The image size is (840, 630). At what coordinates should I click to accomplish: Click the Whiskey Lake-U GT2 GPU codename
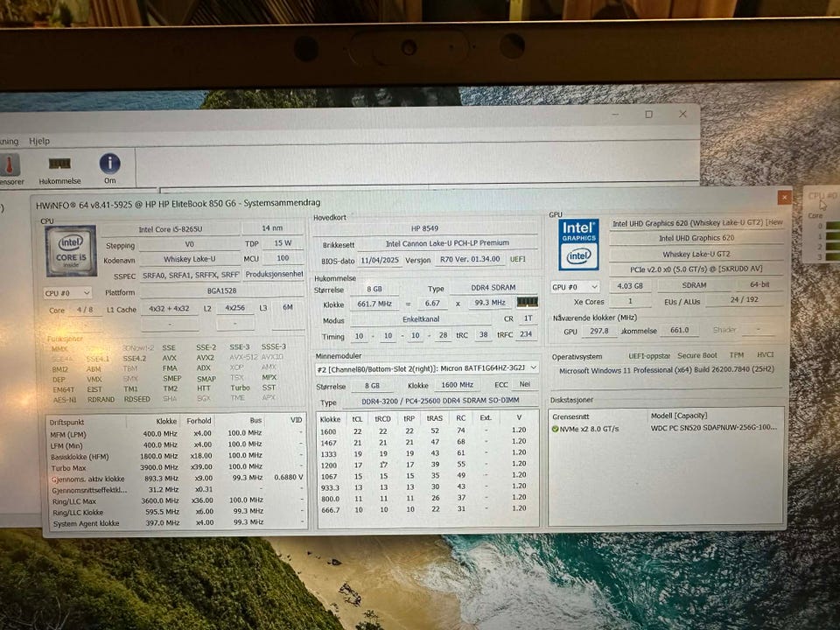click(696, 254)
